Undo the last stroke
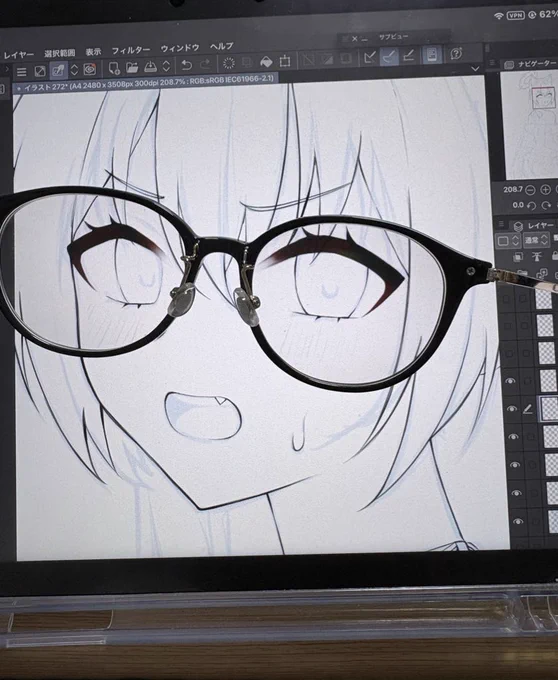The image size is (558, 680). 186,65
